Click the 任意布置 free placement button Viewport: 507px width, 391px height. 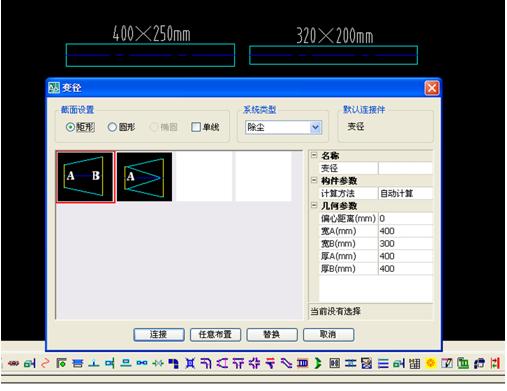point(215,334)
